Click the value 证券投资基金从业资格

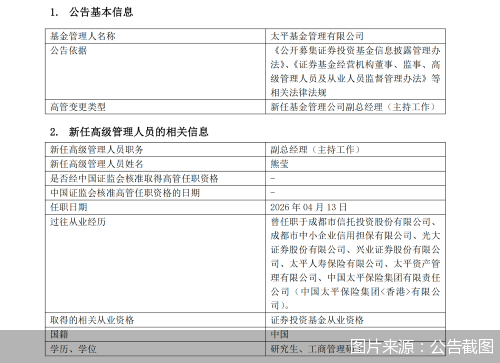317,320
